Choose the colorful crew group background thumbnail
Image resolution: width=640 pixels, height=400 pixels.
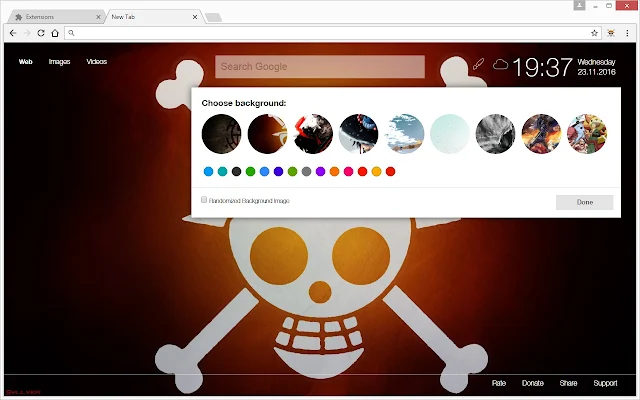point(587,134)
